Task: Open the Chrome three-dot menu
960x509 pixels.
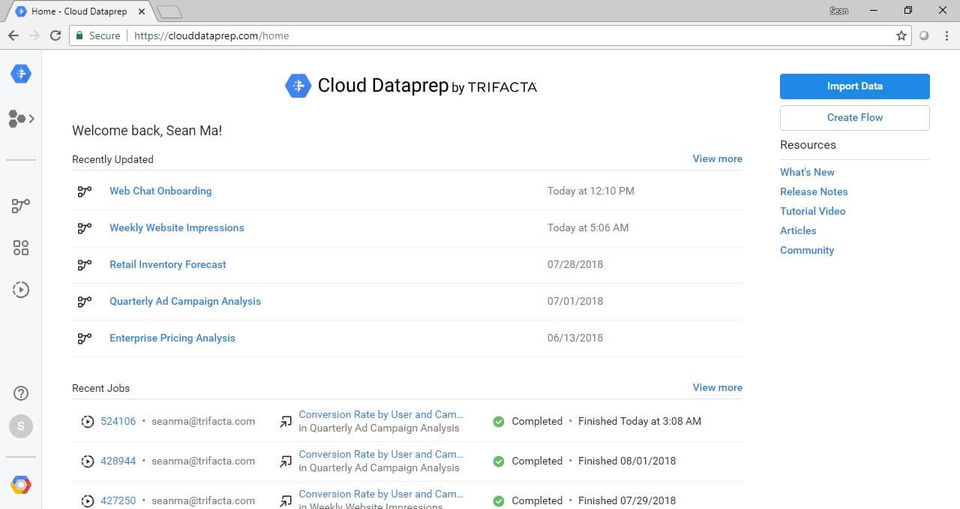Action: (x=947, y=36)
